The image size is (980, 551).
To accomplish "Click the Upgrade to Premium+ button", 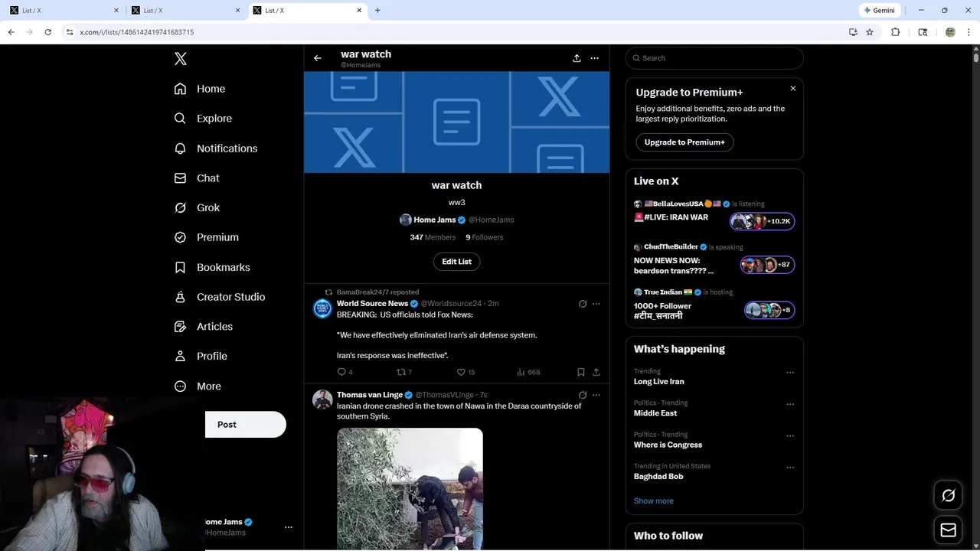I will click(684, 142).
